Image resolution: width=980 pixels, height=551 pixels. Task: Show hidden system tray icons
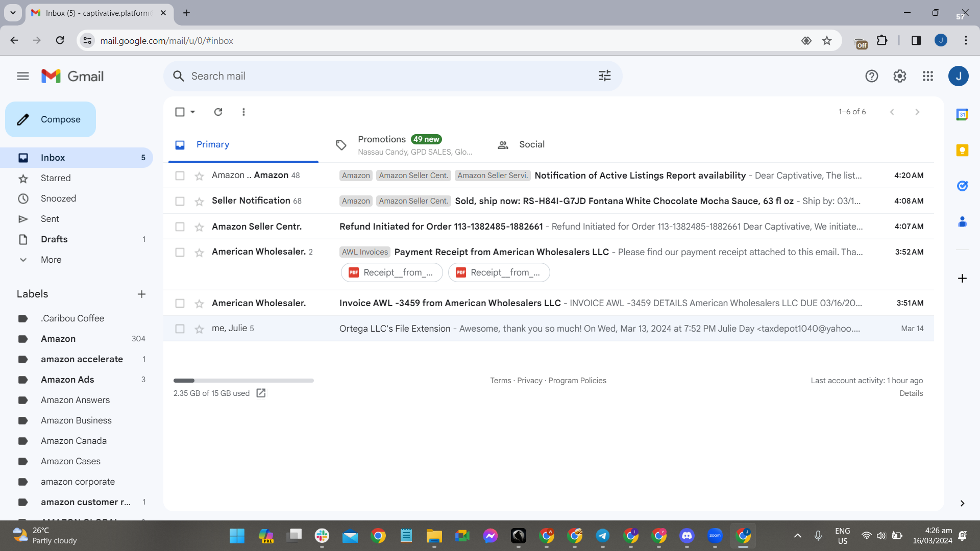(x=798, y=536)
